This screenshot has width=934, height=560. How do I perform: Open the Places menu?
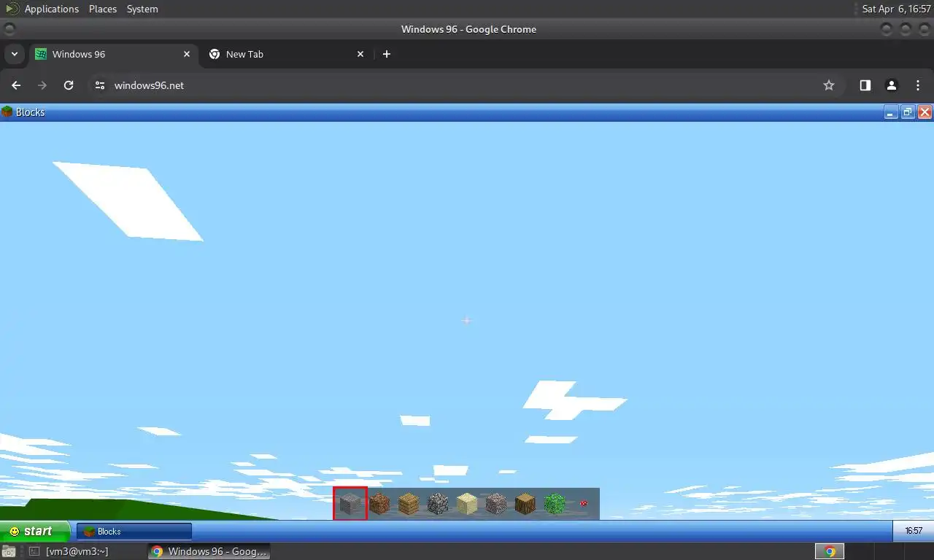pos(103,9)
